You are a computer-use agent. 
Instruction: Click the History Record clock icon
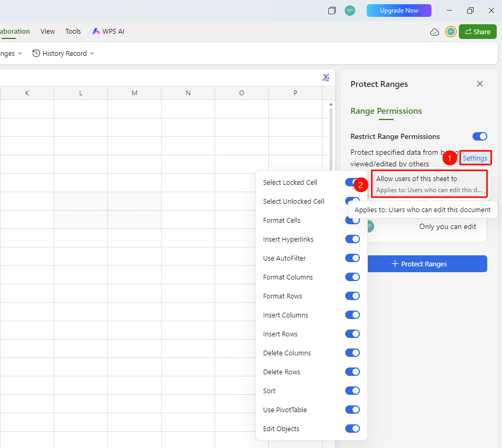36,53
